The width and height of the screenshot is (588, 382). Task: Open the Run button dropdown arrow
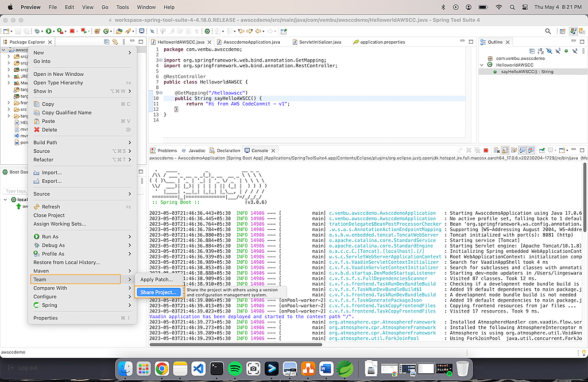point(53,32)
